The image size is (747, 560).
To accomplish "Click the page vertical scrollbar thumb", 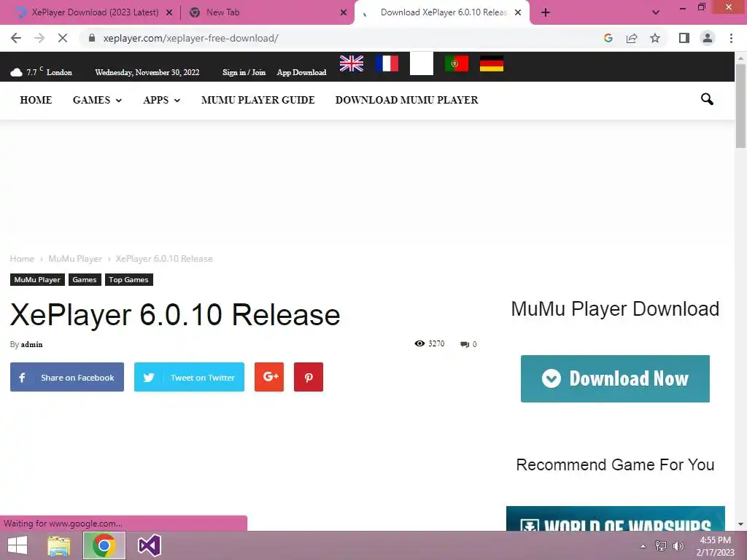I will 740,106.
